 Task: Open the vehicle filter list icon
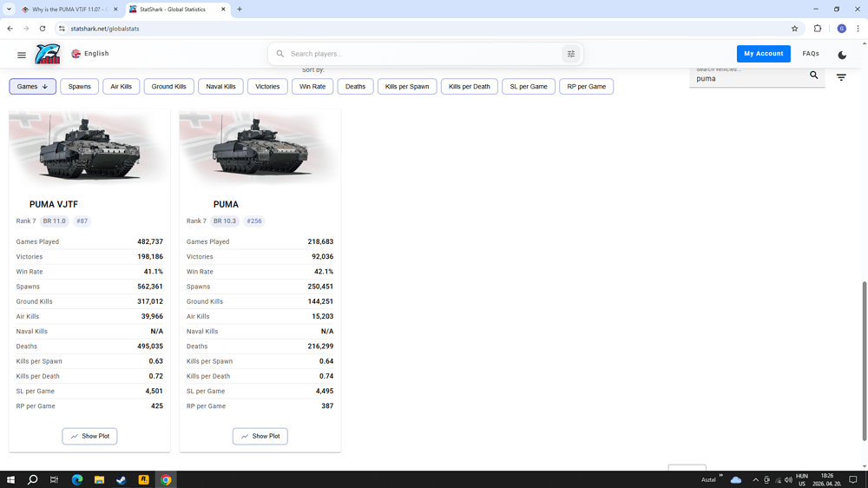(841, 77)
